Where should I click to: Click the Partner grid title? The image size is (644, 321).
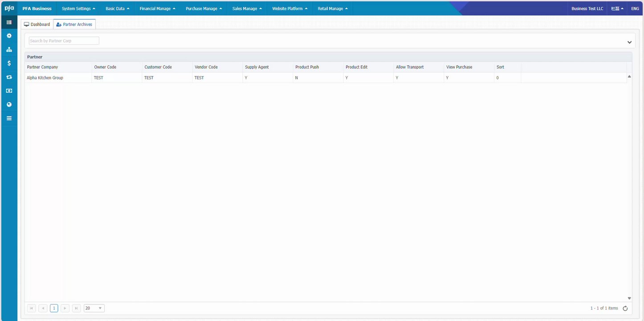[x=35, y=57]
